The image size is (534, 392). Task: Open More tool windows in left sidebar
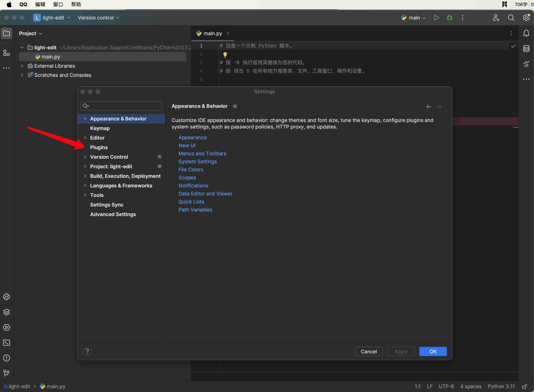pyautogui.click(x=6, y=68)
